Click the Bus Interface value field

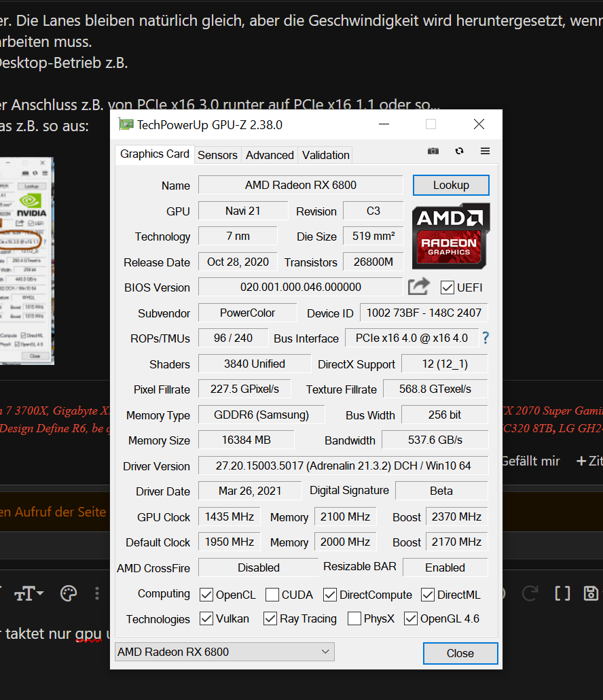[412, 338]
